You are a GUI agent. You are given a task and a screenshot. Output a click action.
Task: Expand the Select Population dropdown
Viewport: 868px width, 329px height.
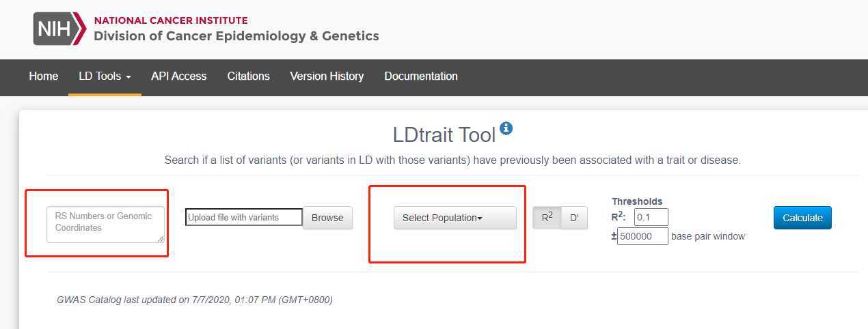click(x=455, y=218)
